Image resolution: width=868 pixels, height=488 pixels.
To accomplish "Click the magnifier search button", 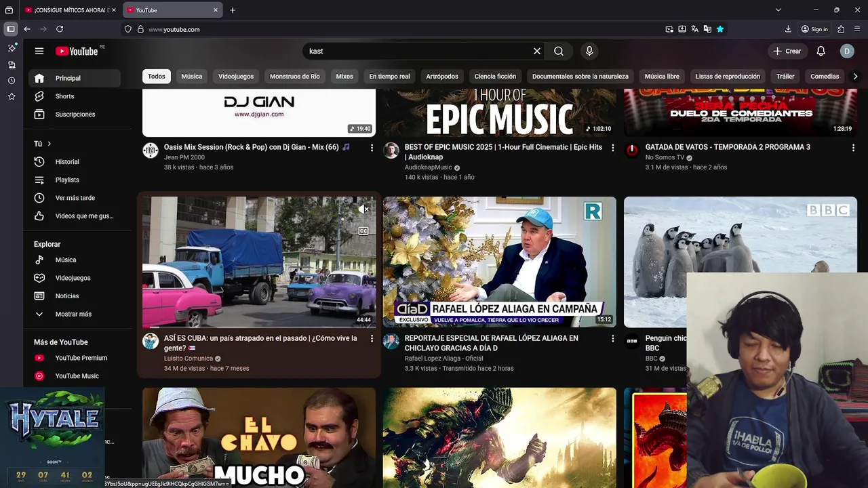I will click(x=558, y=51).
